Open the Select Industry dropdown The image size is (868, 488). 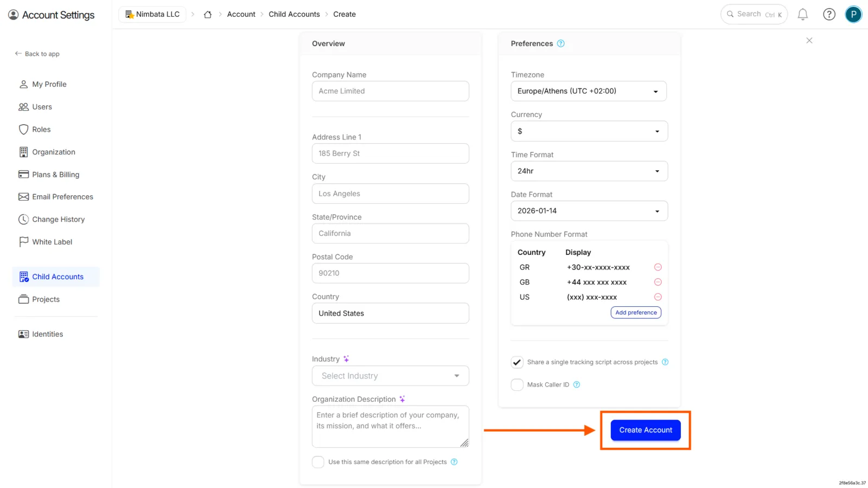pyautogui.click(x=391, y=376)
